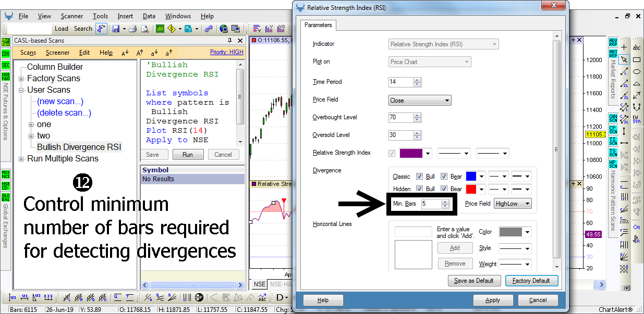
Task: Expand Run Multiple Scans tree node
Action: click(21, 159)
